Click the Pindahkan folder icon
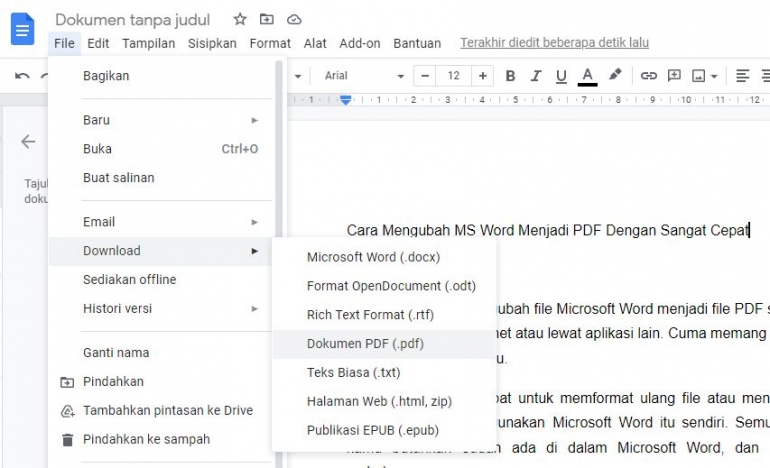Image resolution: width=770 pixels, height=468 pixels. coord(67,382)
